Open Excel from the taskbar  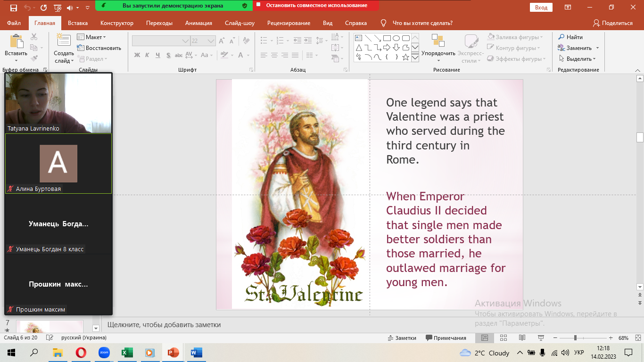tap(127, 353)
